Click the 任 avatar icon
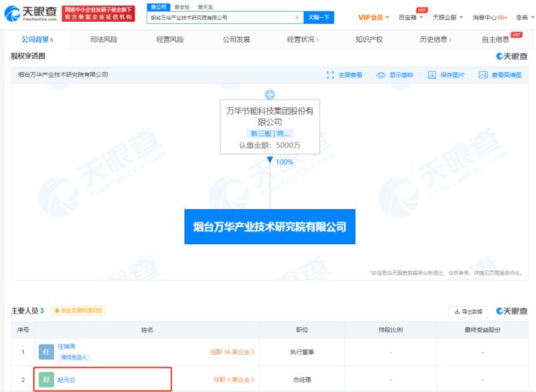536x392 pixels. click(x=46, y=352)
